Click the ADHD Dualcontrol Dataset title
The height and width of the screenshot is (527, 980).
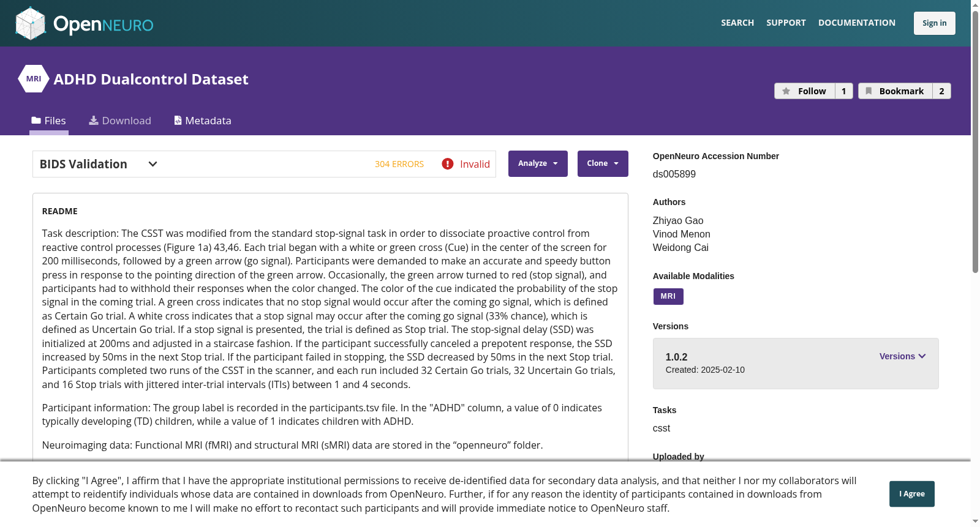click(x=151, y=79)
